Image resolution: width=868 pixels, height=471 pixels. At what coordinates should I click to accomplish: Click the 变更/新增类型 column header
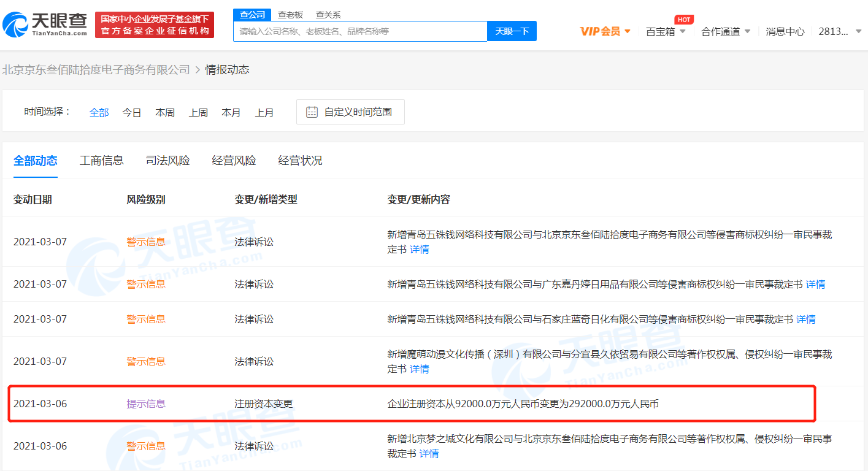pos(266,199)
